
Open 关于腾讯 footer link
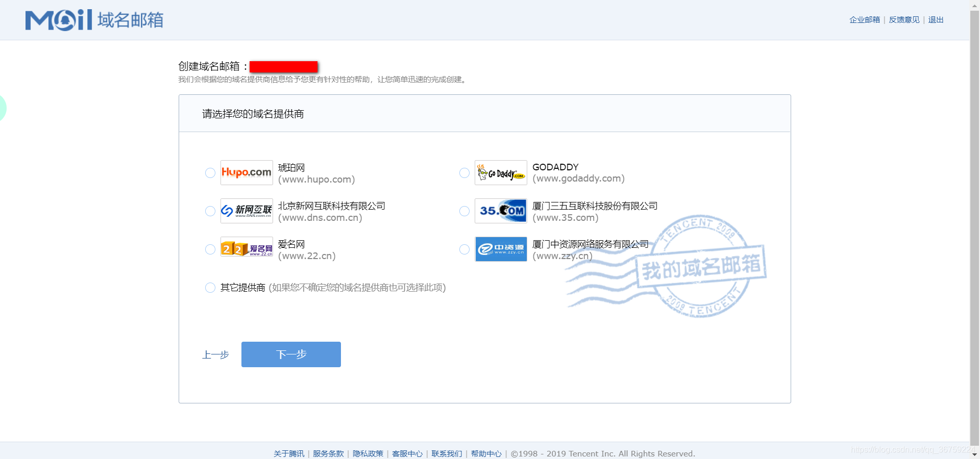pyautogui.click(x=289, y=453)
